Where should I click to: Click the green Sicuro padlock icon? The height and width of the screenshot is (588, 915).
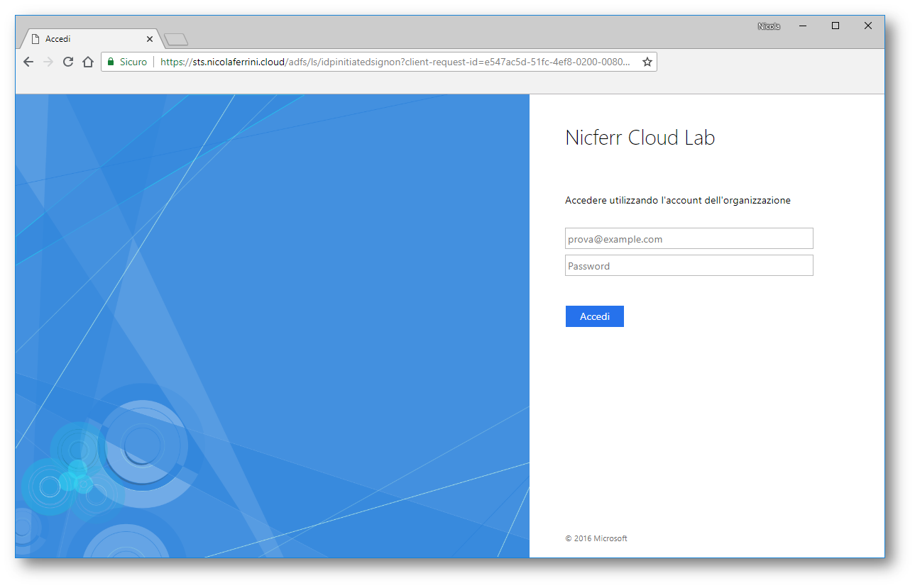click(x=111, y=62)
